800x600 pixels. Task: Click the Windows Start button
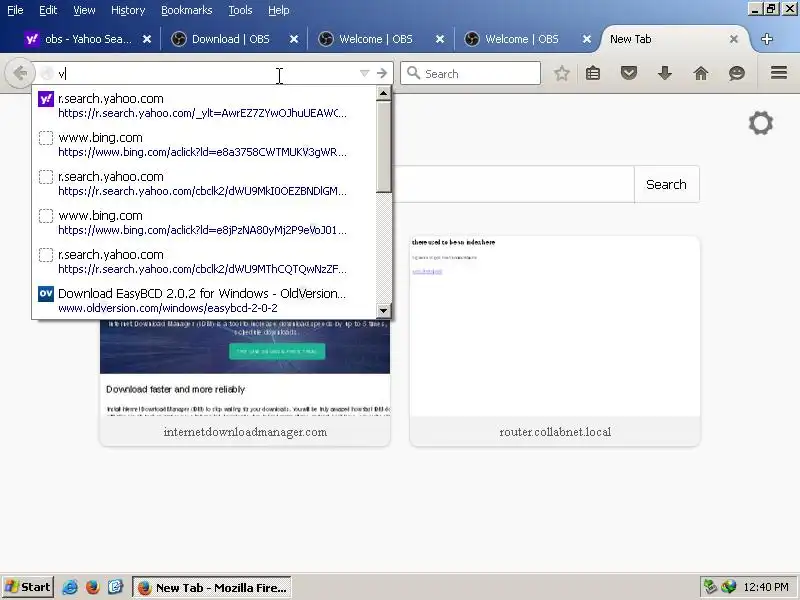pyautogui.click(x=28, y=587)
